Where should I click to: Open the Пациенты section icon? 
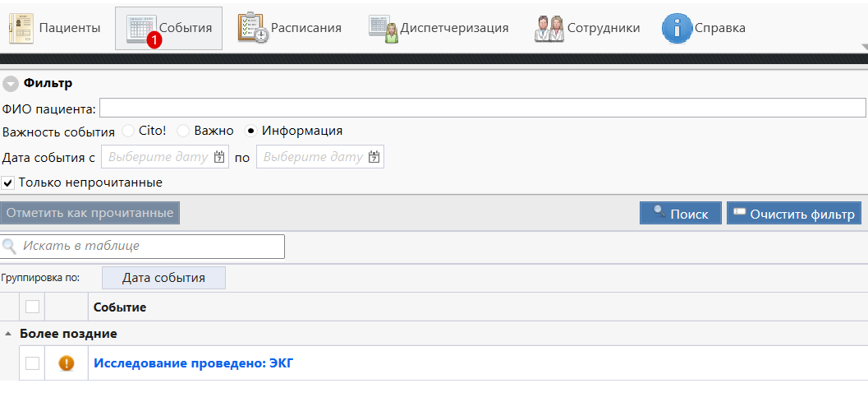(21, 28)
